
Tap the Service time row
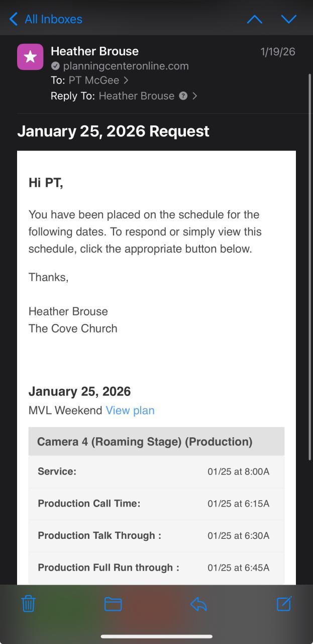click(x=156, y=471)
